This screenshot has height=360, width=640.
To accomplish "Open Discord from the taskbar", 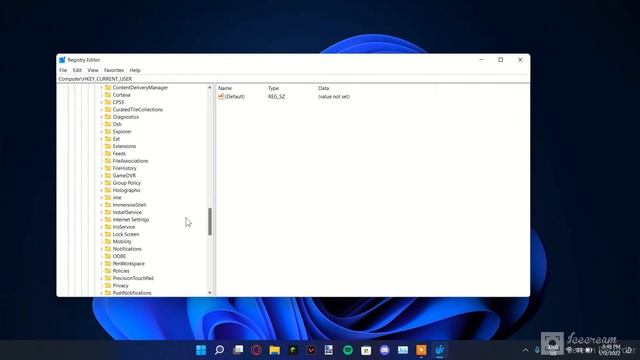I will pos(384,350).
